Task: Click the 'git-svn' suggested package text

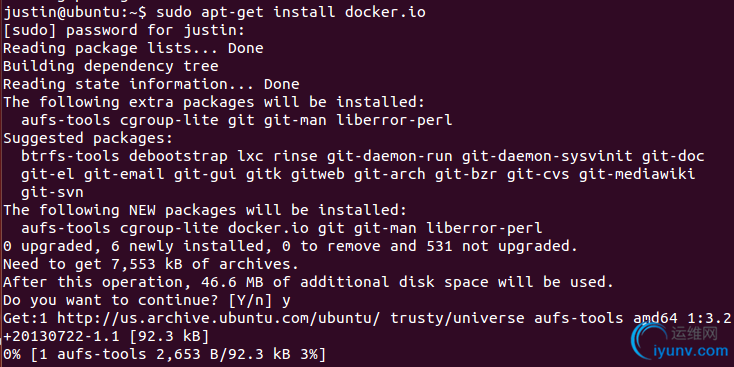Action: (x=52, y=192)
